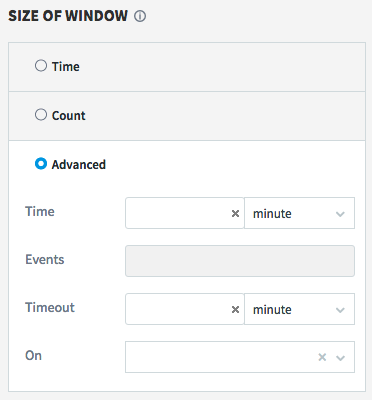Open the Time unit minute dropdown

pyautogui.click(x=299, y=213)
